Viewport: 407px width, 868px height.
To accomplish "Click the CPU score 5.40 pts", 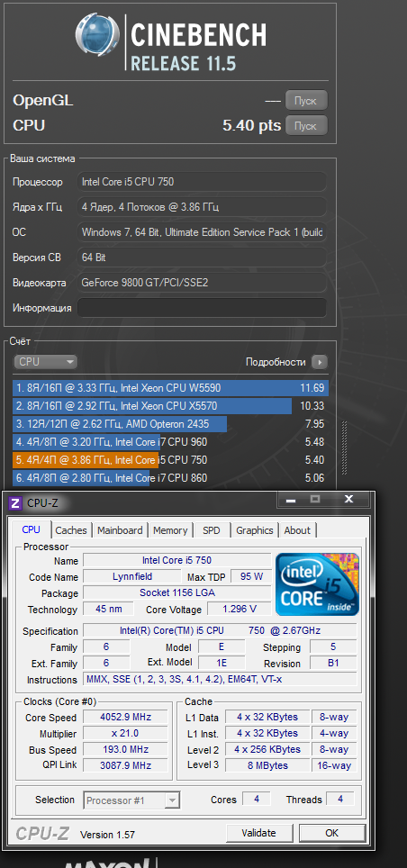I will (x=252, y=126).
